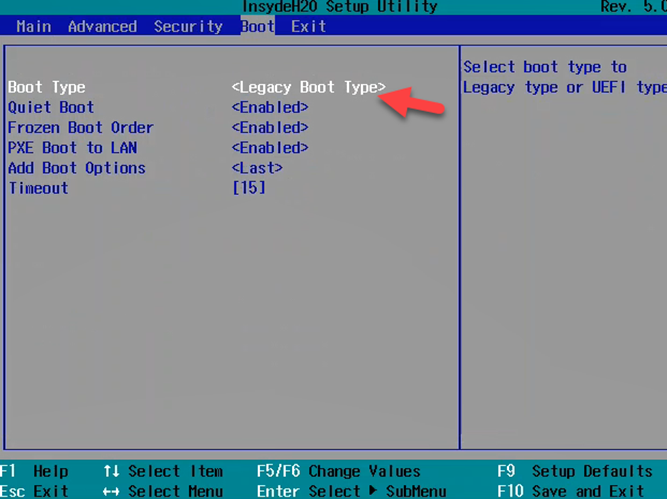Viewport: 667px width, 499px height.
Task: Click F10 Save and Exit
Action: click(574, 491)
